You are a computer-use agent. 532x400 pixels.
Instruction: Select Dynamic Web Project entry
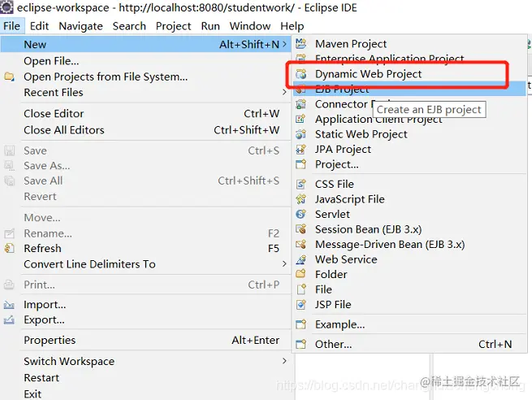pyautogui.click(x=410, y=74)
